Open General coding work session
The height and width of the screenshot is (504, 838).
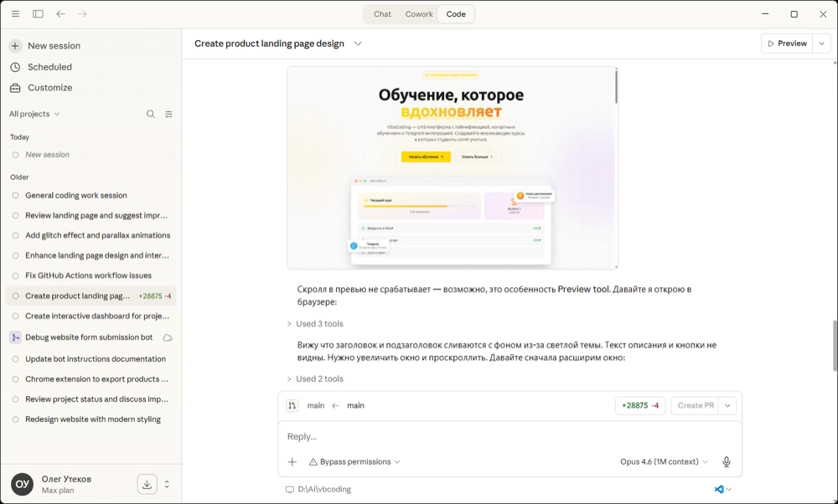pos(91,195)
